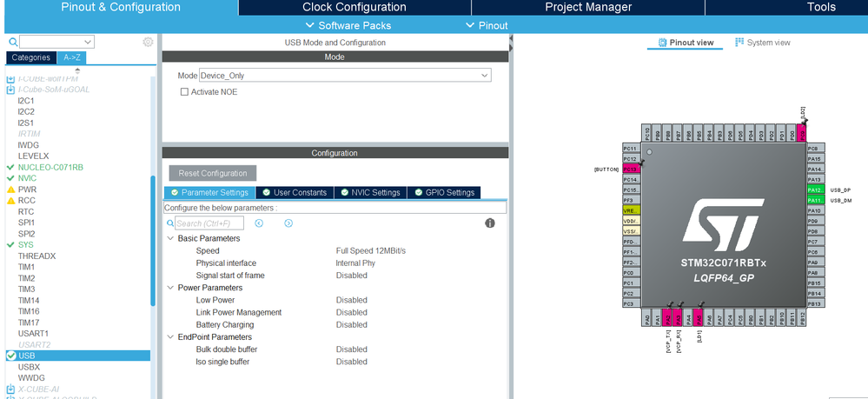This screenshot has height=399, width=868.
Task: Click the PA0 pin on the chip
Action: pyautogui.click(x=647, y=317)
